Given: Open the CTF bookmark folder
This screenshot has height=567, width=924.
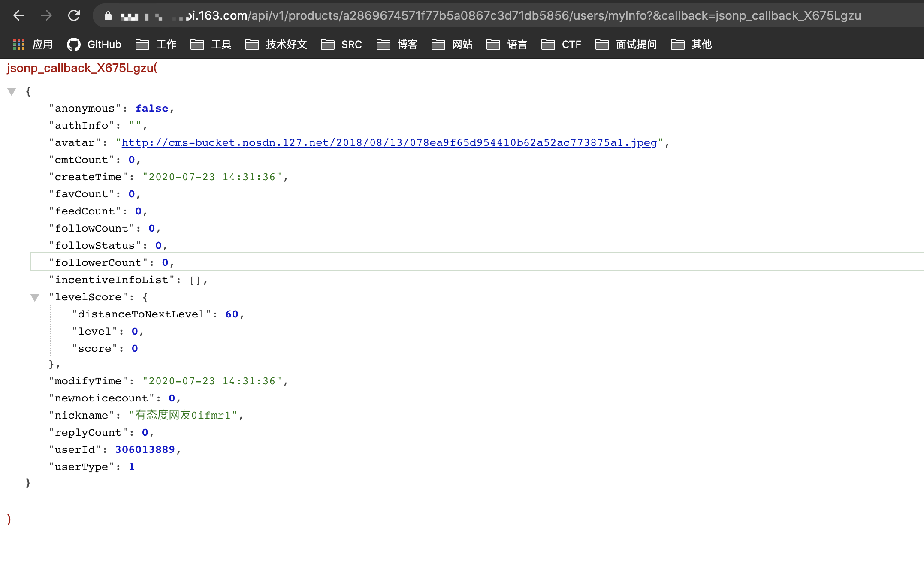Looking at the screenshot, I should pos(561,45).
